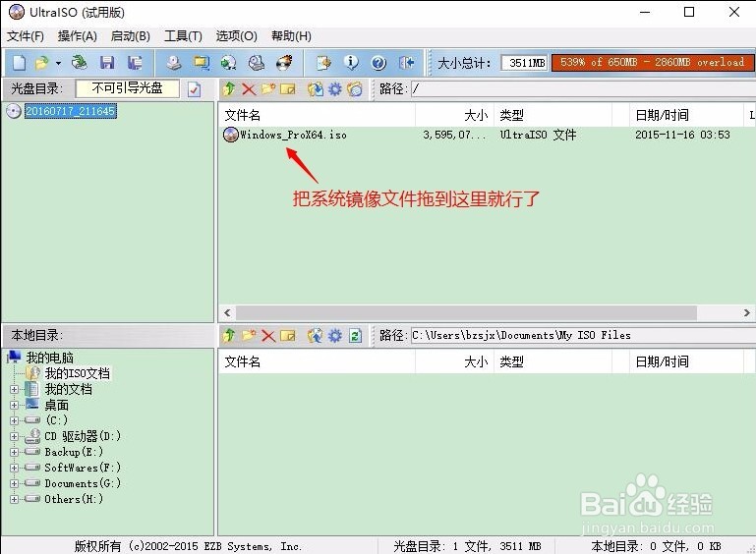
Task: Create a new folder in the local pane
Action: [249, 335]
